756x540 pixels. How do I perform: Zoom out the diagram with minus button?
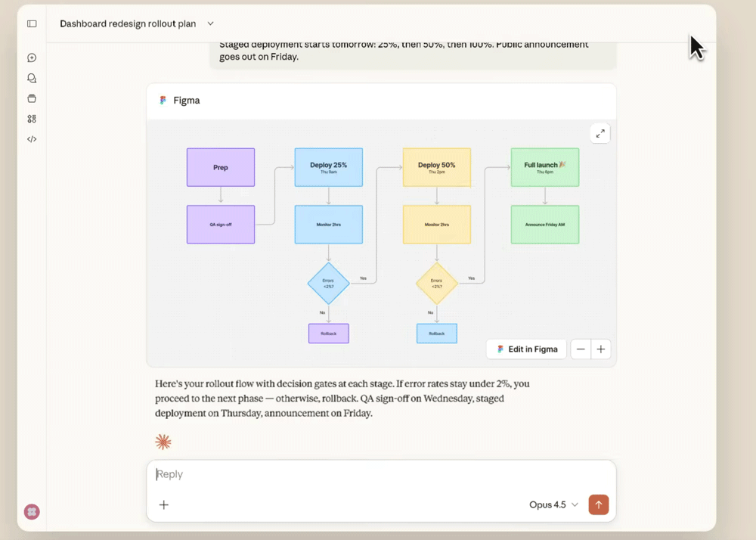click(x=581, y=349)
